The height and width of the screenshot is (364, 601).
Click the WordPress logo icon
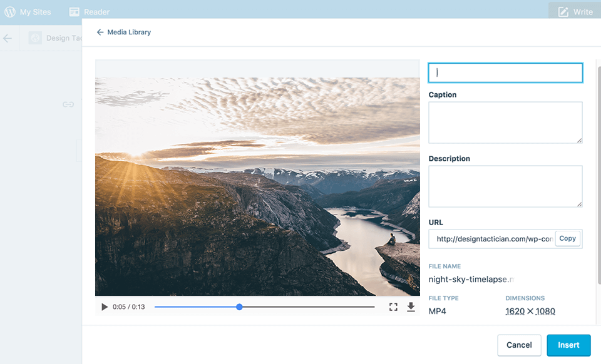coord(10,11)
